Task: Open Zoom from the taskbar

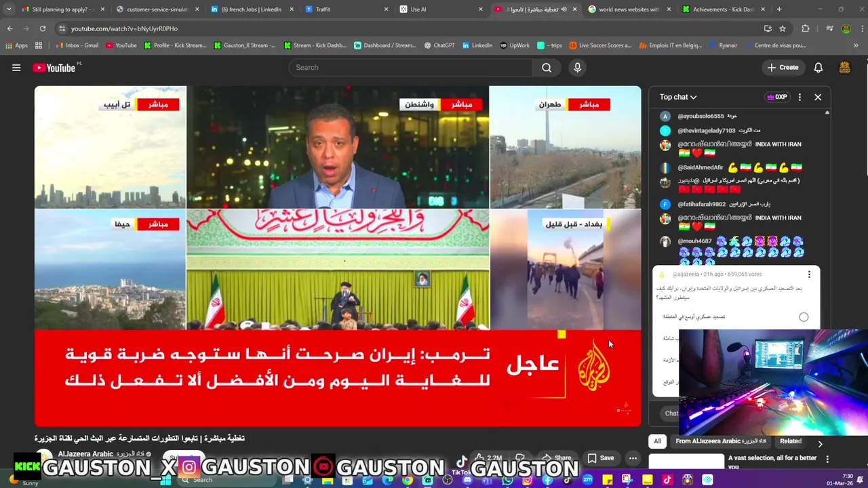Action: coord(587,480)
